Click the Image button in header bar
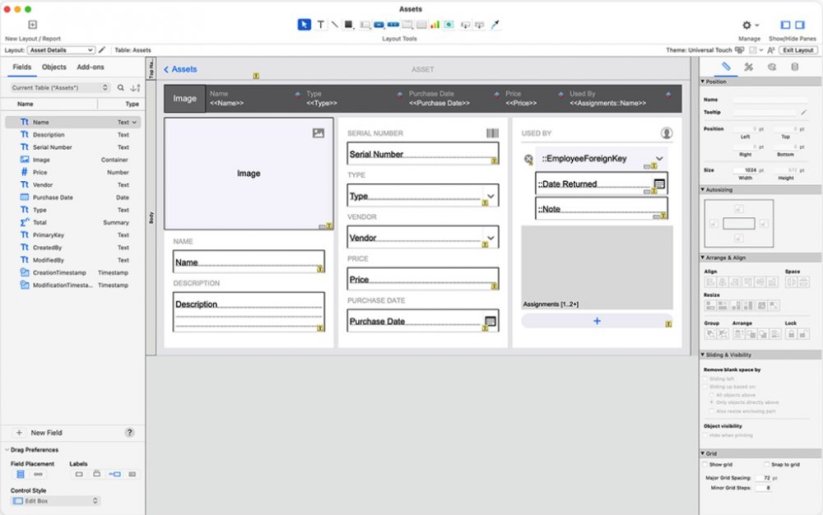 (x=185, y=98)
